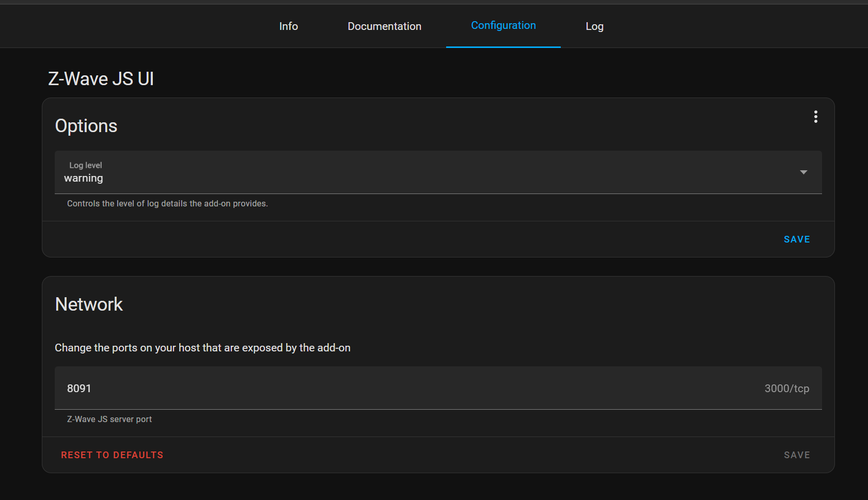Click the Network section heading
Image resolution: width=868 pixels, height=500 pixels.
(x=89, y=304)
